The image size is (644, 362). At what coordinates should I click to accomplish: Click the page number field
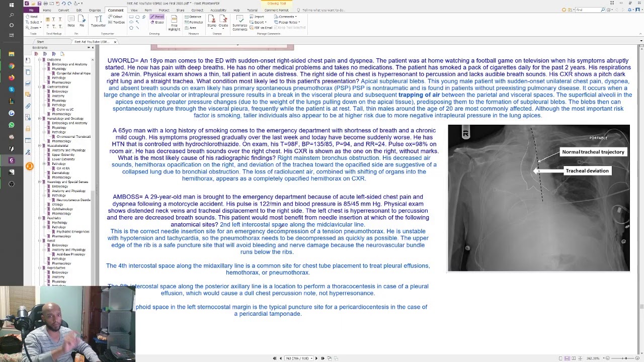click(298, 358)
